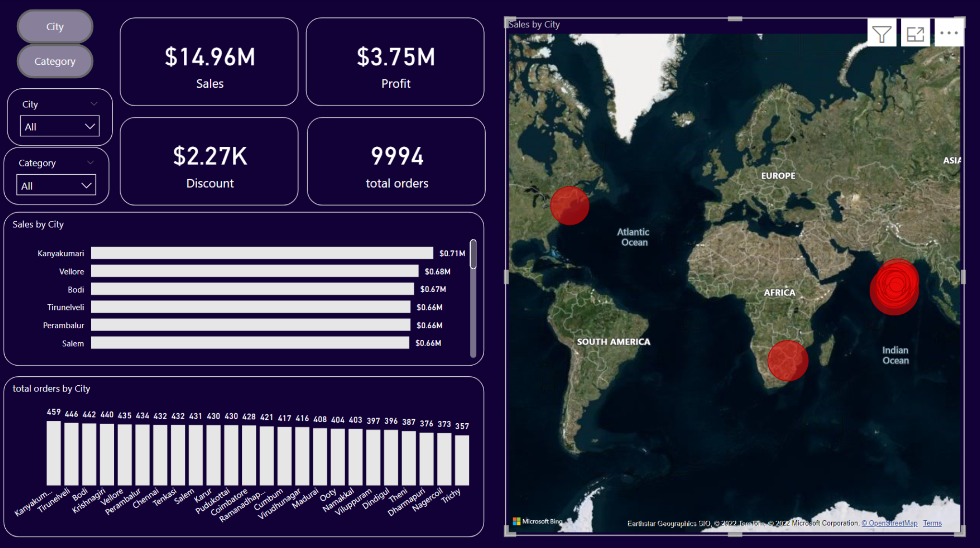Click the Sales by City scrollbar thumb
The height and width of the screenshot is (548, 980).
coord(473,254)
